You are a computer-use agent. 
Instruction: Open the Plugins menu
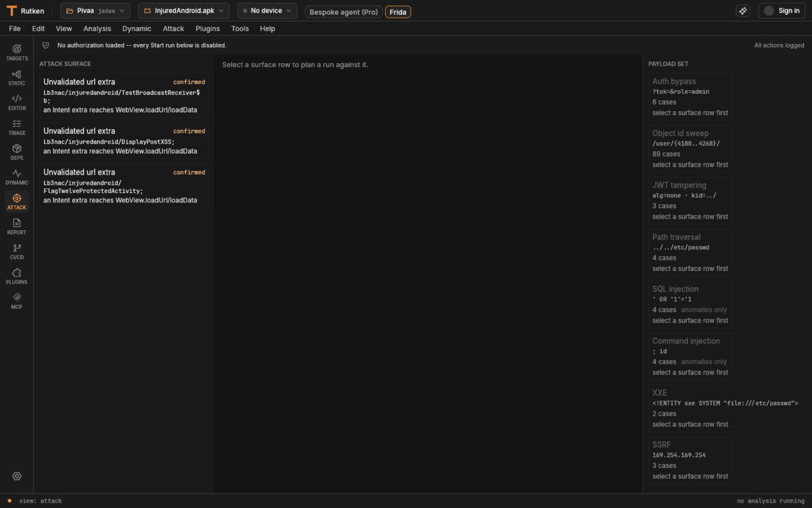[208, 28]
